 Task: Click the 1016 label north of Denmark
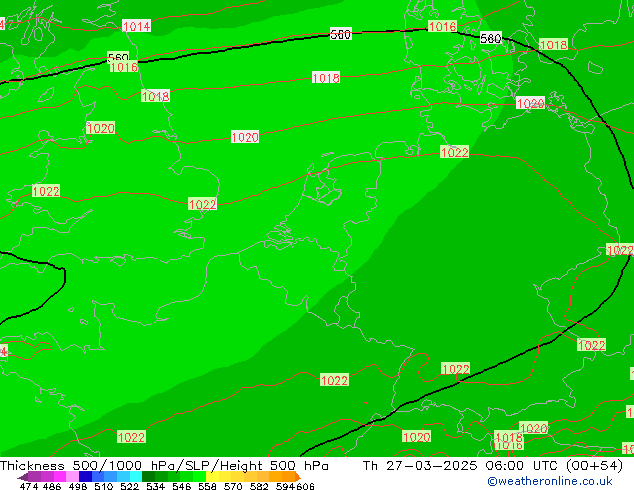(x=442, y=26)
